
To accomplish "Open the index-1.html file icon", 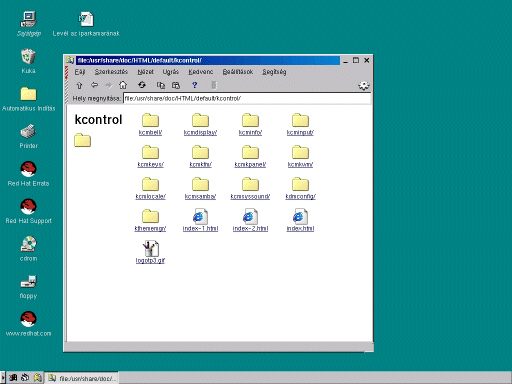I will point(200,216).
